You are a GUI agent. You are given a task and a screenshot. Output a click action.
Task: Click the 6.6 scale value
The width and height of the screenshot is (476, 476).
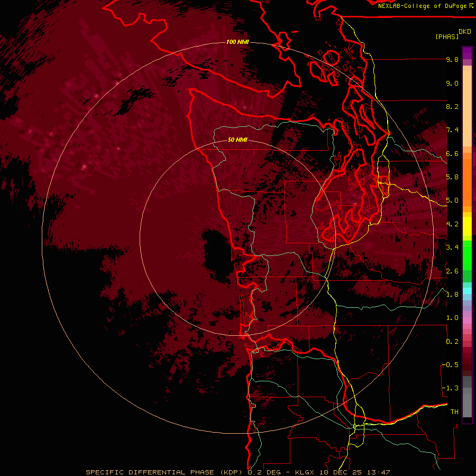(x=452, y=153)
